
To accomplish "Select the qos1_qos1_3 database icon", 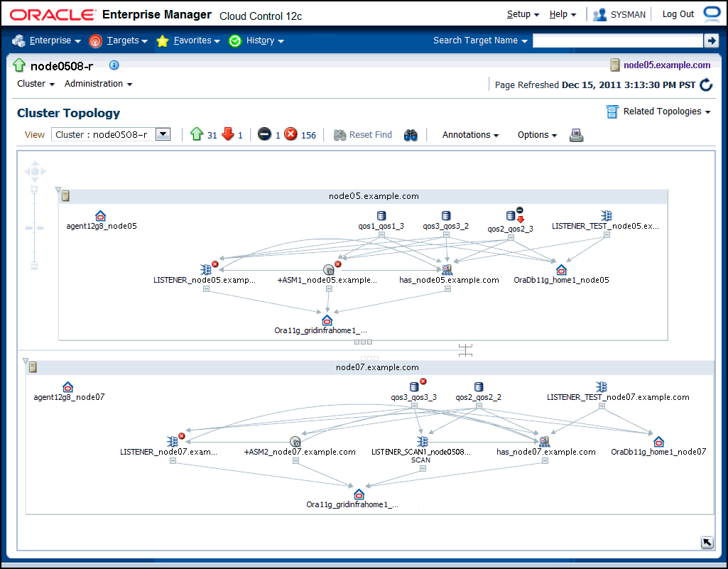I will point(381,215).
